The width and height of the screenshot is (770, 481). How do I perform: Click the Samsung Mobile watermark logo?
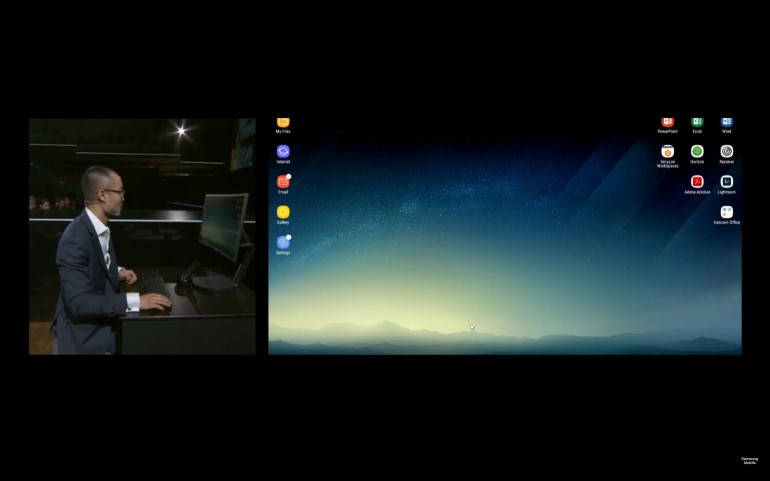click(749, 461)
